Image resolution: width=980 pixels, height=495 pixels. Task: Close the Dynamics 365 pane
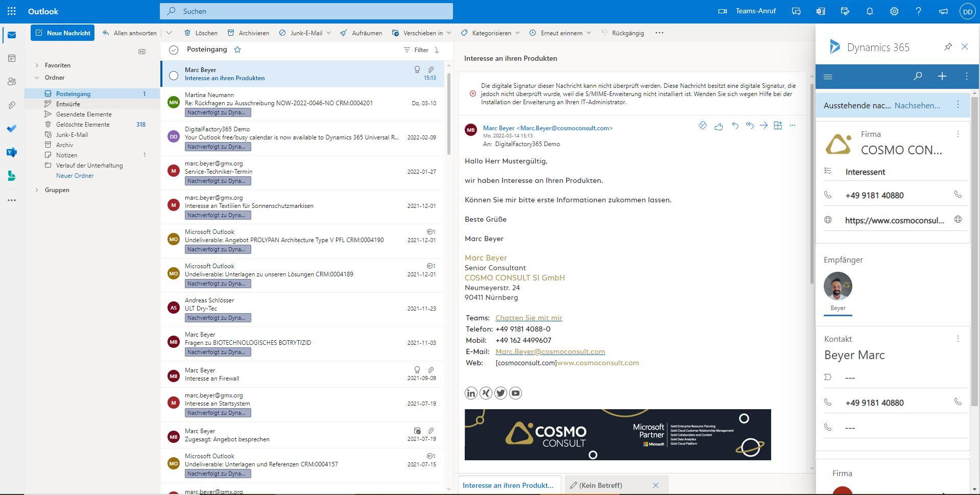click(x=965, y=46)
